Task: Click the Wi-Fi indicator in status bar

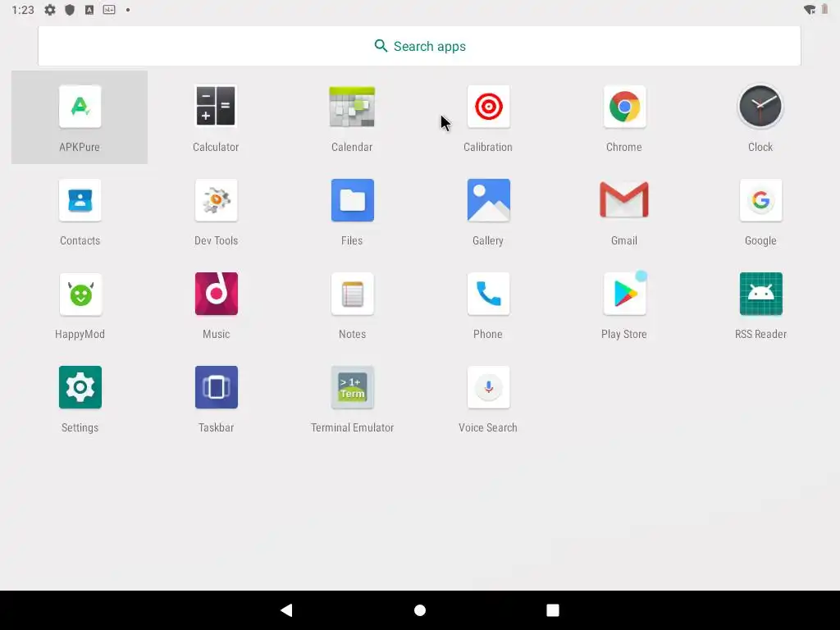Action: 810,10
